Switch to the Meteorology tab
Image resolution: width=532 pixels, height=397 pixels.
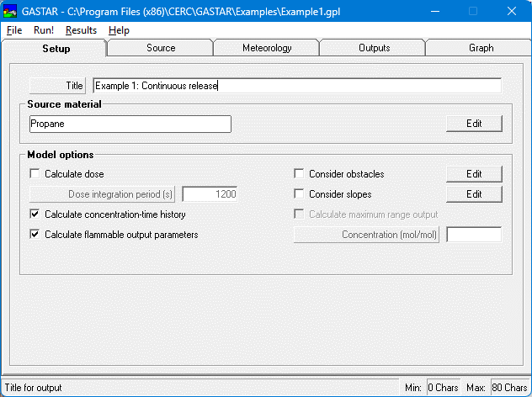click(x=267, y=48)
